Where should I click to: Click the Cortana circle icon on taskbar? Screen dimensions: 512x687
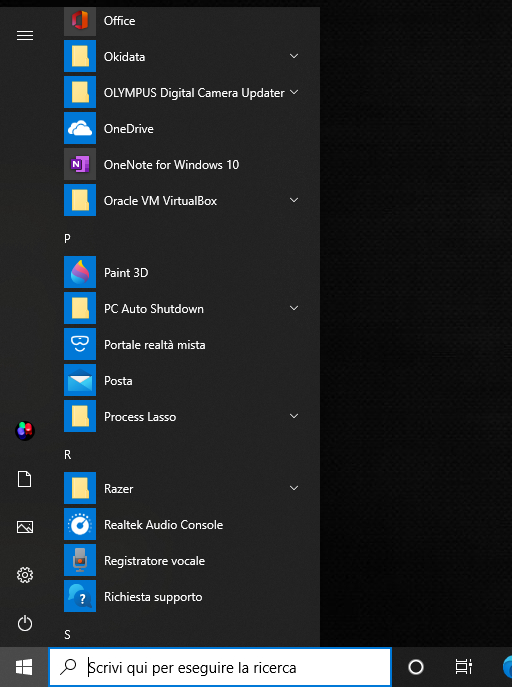[x=416, y=667]
